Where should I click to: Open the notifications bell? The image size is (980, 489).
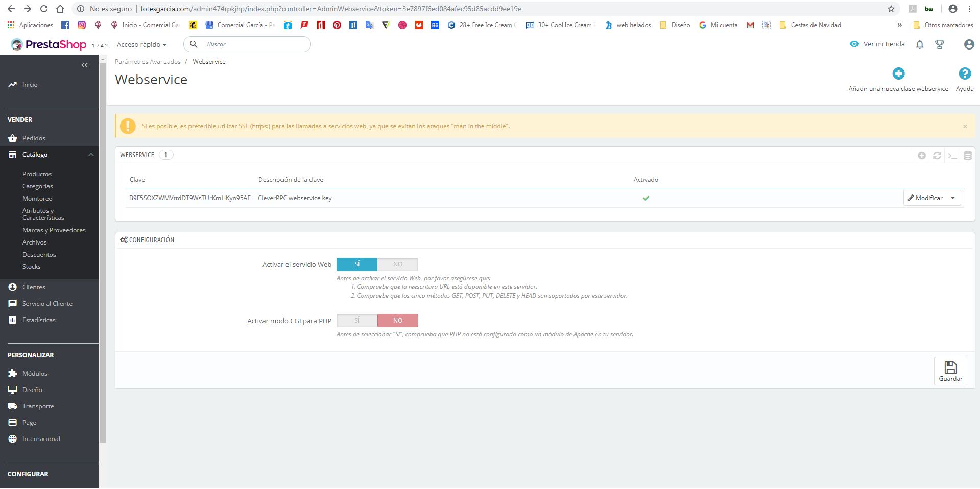(920, 44)
